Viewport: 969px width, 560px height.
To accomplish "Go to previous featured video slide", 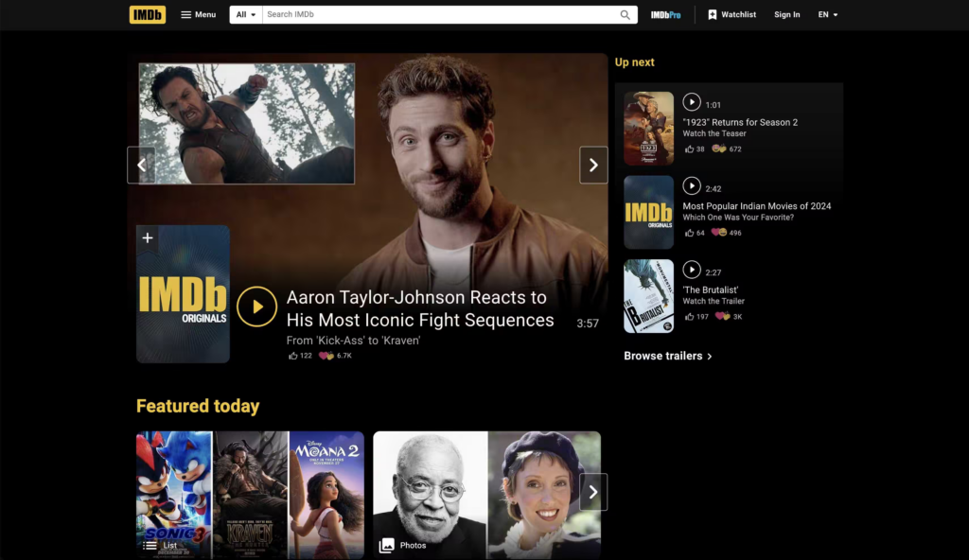I will point(142,165).
